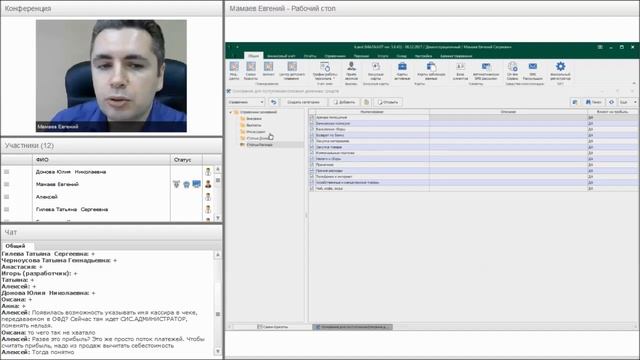This screenshot has height=360, width=640.
Task: Click participants list scrollbar thumb
Action: 218,180
